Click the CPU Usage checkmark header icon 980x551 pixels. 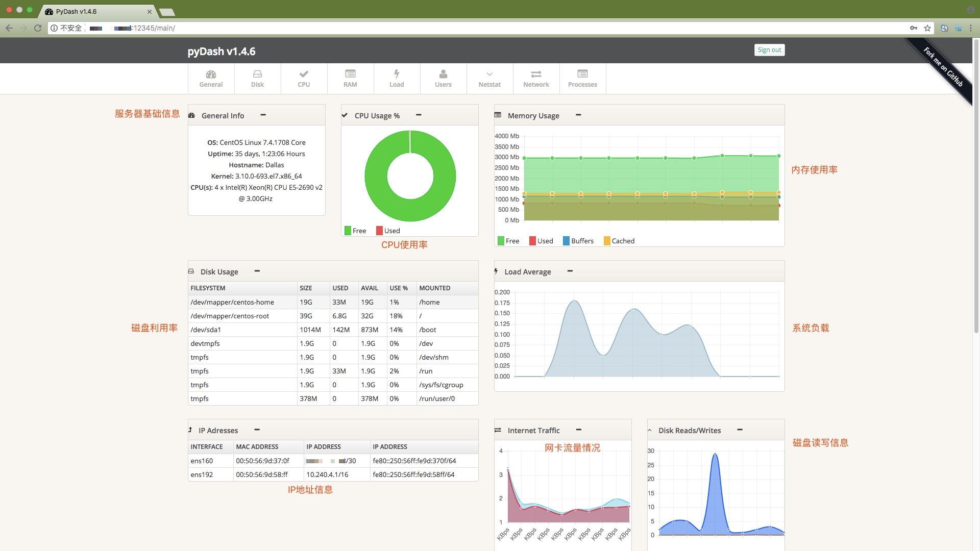click(x=345, y=115)
